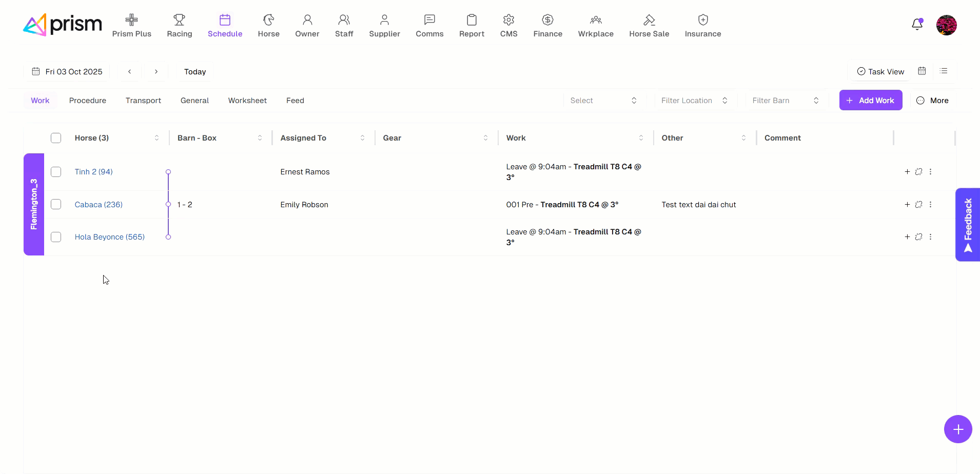Click floating purple add button

tap(957, 429)
